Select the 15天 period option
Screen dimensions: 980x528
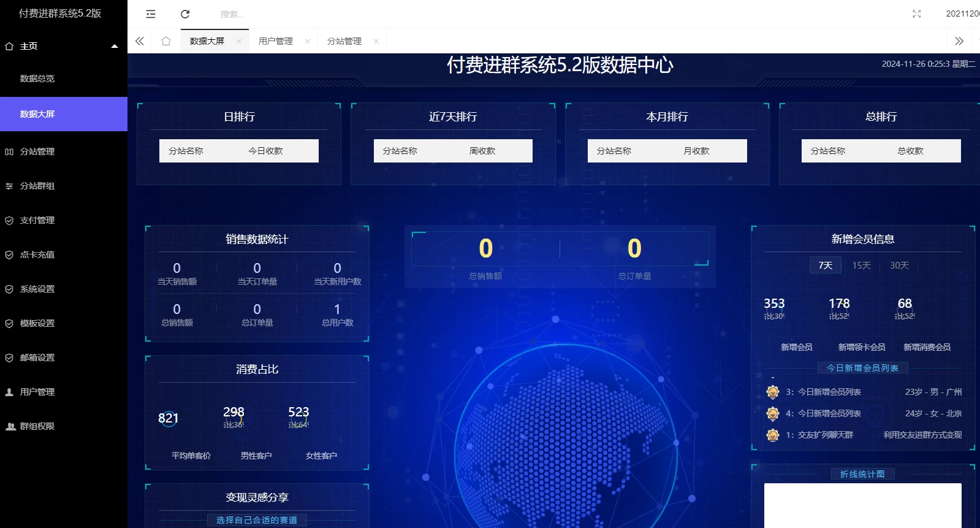point(861,266)
